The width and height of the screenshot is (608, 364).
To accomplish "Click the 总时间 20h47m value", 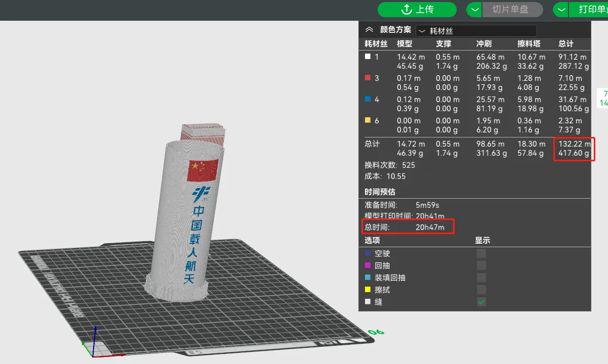I will 430,227.
